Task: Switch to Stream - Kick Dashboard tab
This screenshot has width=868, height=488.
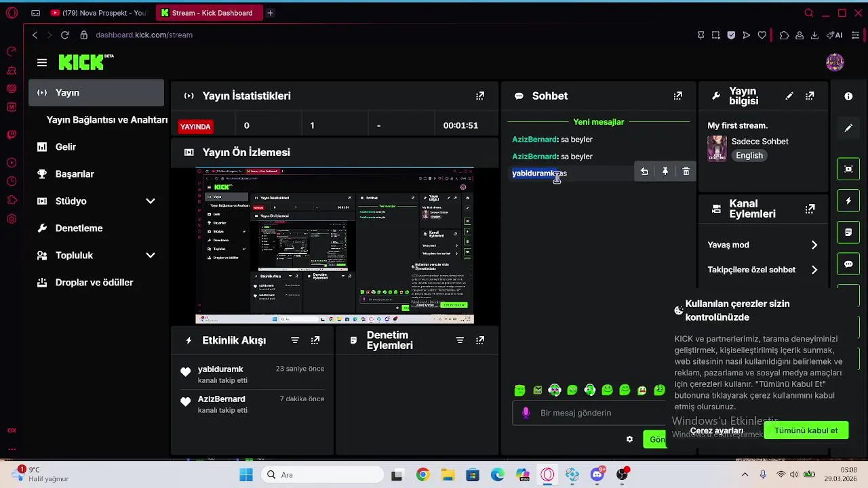Action: (x=209, y=13)
